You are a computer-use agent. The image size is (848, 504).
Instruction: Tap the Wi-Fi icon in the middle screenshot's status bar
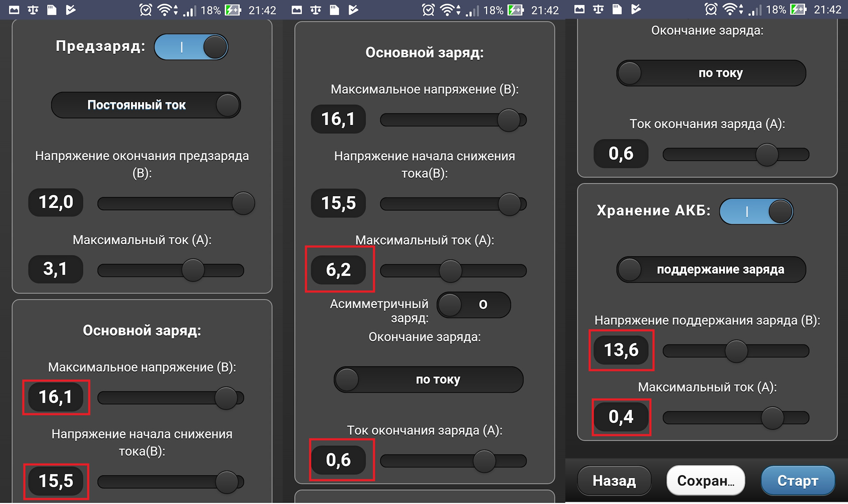tap(447, 10)
